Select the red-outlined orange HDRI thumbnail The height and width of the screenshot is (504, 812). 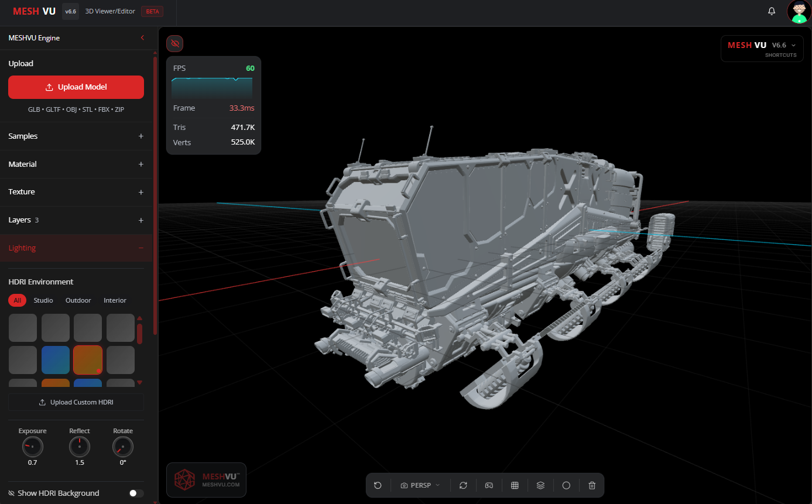tap(88, 360)
